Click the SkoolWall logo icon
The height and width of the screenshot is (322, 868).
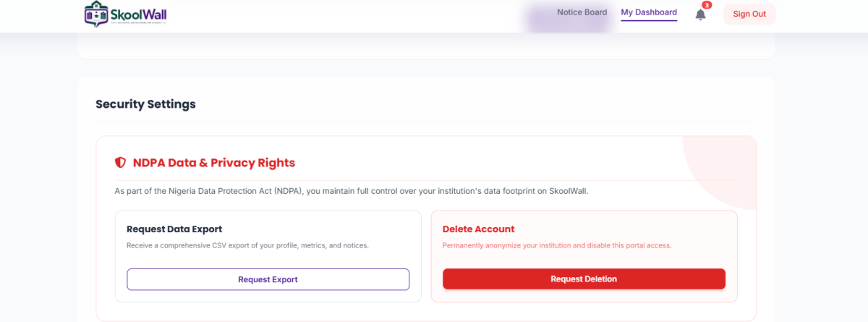point(96,13)
